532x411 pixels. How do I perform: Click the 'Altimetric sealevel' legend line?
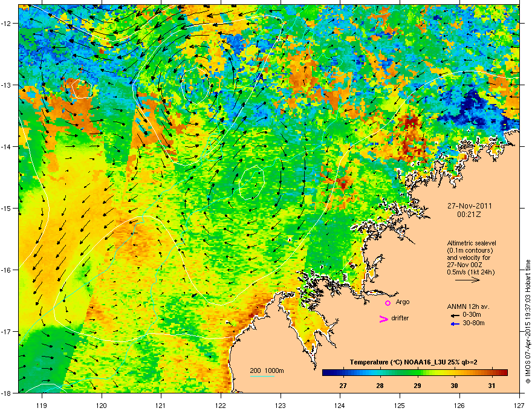[x=472, y=243]
